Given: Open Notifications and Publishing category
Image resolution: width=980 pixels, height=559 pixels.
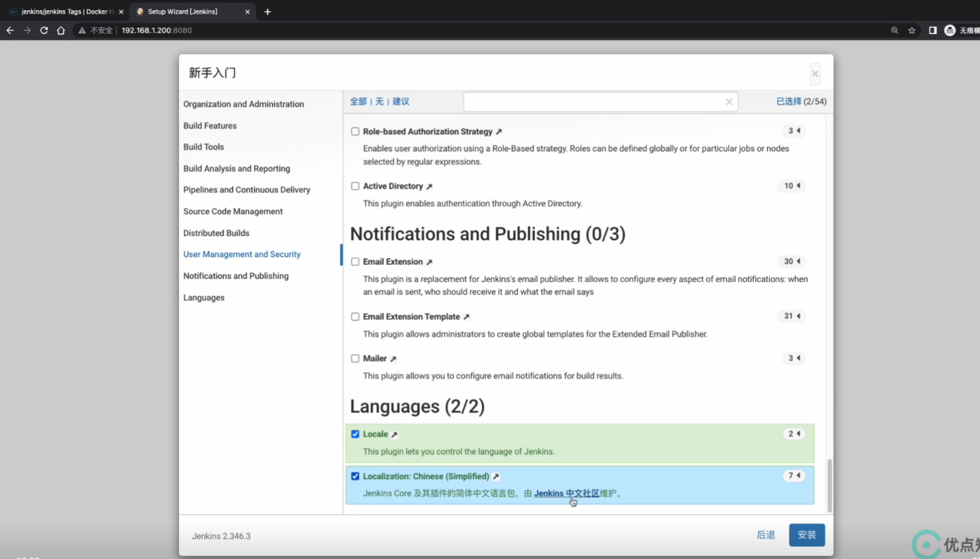Looking at the screenshot, I should click(x=236, y=276).
